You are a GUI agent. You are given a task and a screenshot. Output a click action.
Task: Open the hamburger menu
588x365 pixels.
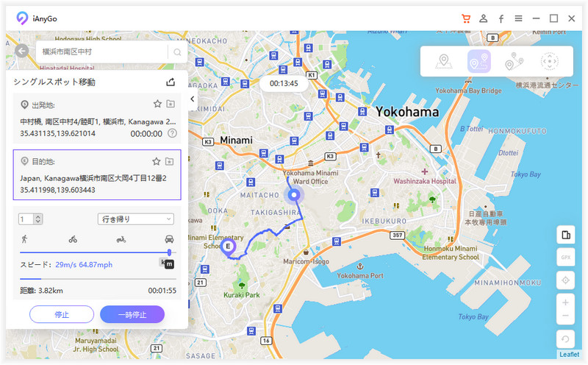518,18
